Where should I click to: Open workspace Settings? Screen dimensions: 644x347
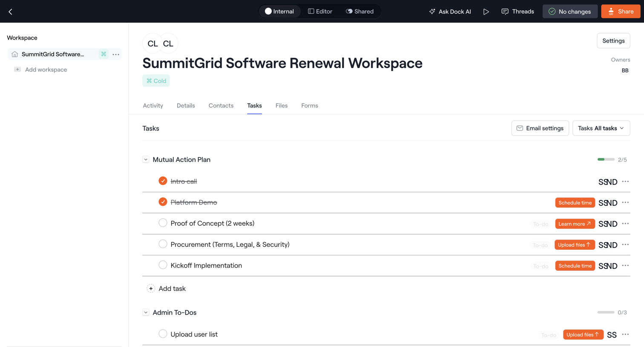pos(613,41)
